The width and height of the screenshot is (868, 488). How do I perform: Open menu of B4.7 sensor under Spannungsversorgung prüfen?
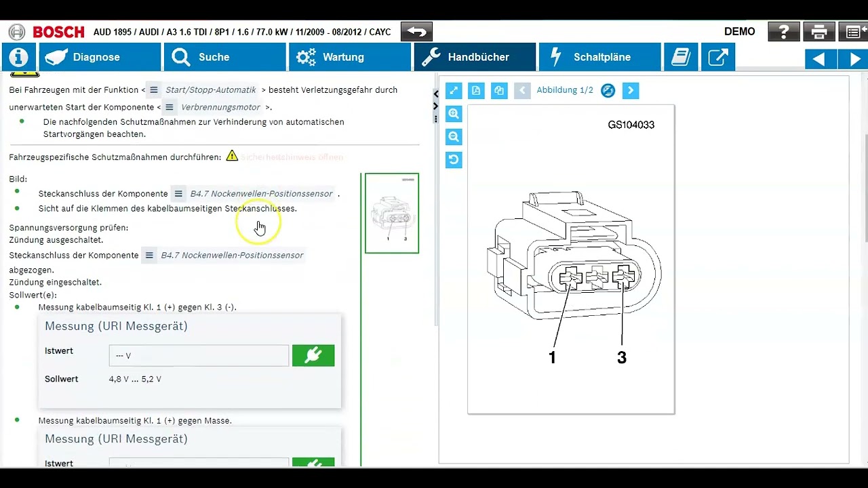click(149, 256)
